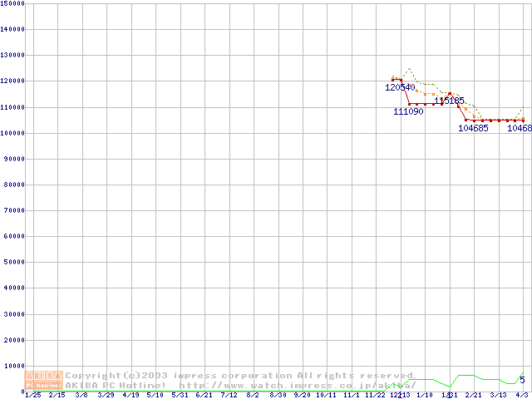Click the 150000 y-axis label

click(12, 3)
